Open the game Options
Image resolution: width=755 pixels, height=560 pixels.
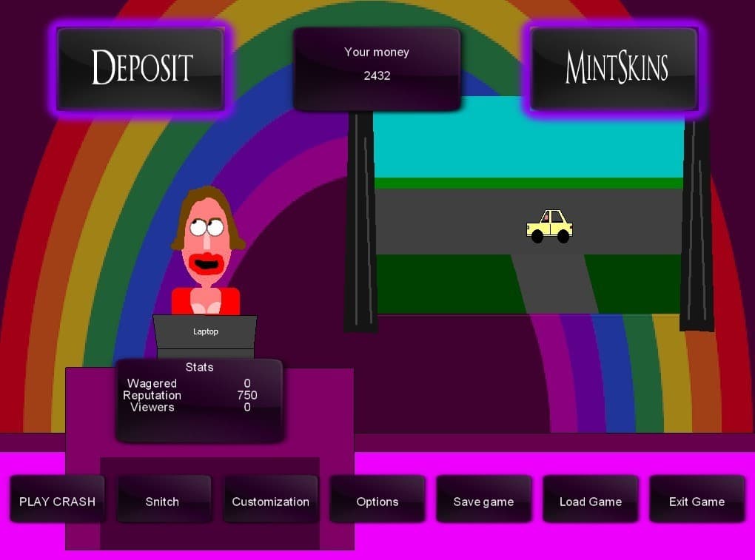tap(377, 499)
